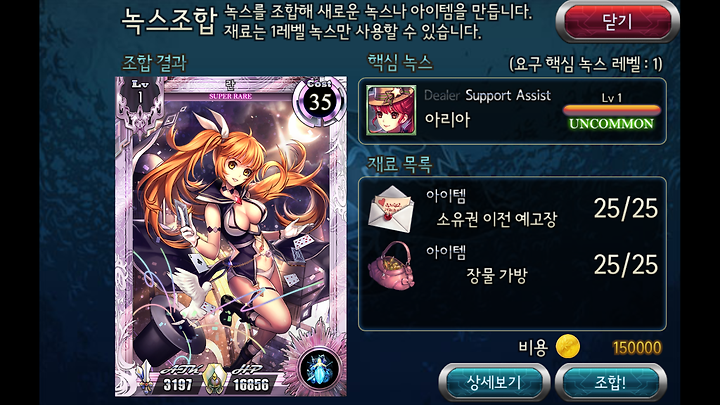Click the Lv 1 orange level bar
Image resolution: width=720 pixels, height=405 pixels.
pos(611,110)
